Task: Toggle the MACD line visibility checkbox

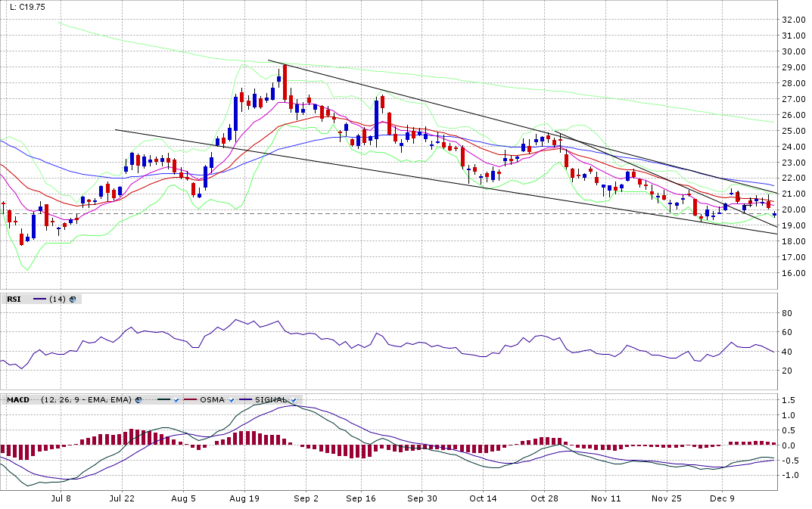Action: (176, 399)
